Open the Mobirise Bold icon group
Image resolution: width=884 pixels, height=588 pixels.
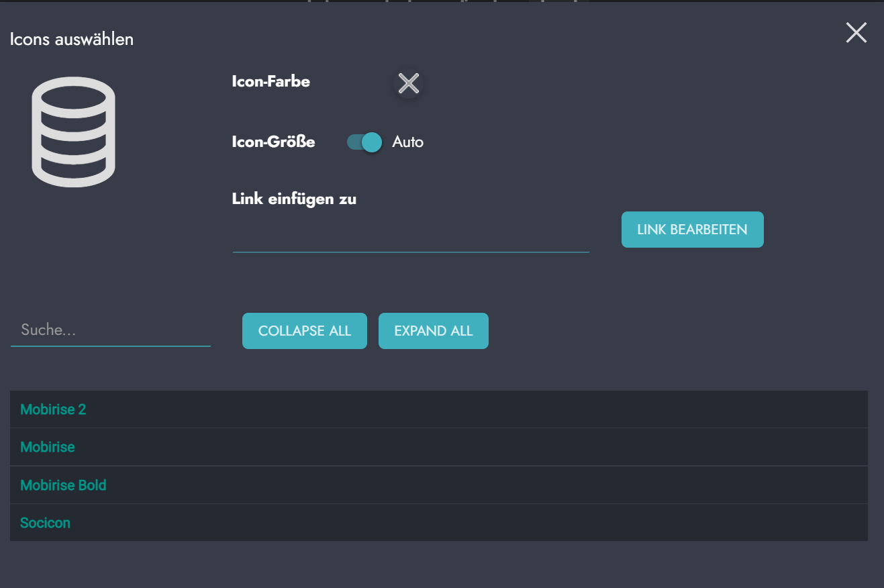[63, 485]
